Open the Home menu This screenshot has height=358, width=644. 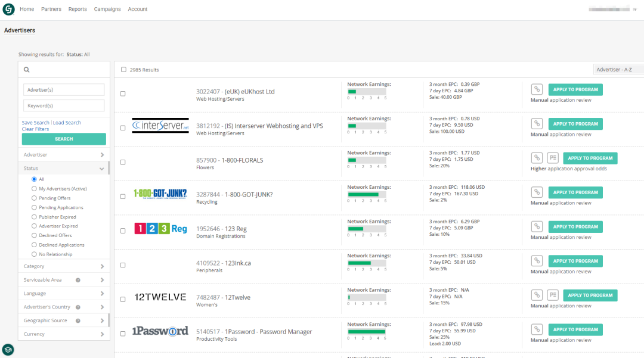click(x=27, y=9)
